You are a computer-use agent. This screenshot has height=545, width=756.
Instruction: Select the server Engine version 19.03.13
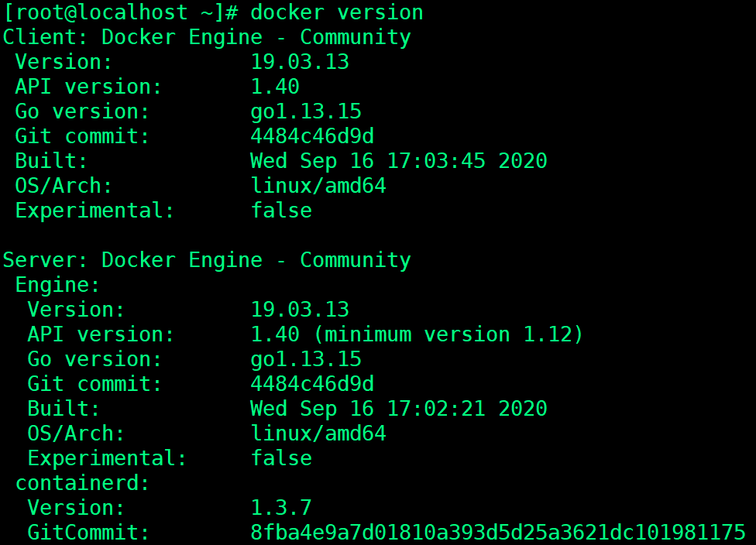pyautogui.click(x=300, y=310)
